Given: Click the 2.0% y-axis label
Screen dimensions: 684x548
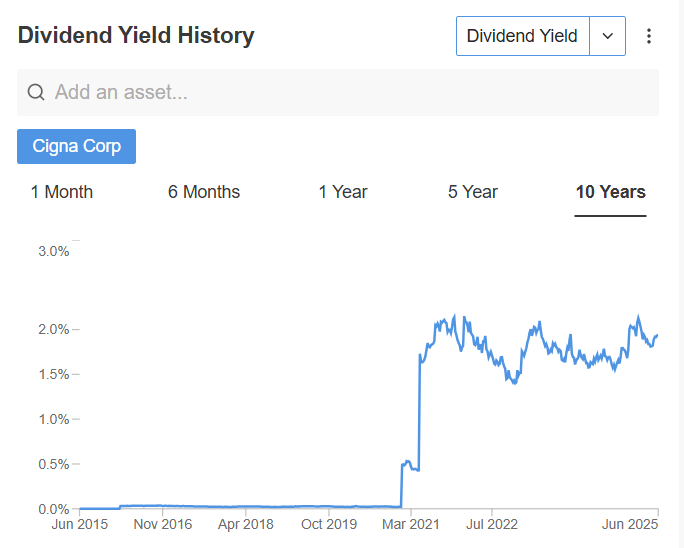Looking at the screenshot, I should pyautogui.click(x=54, y=329).
